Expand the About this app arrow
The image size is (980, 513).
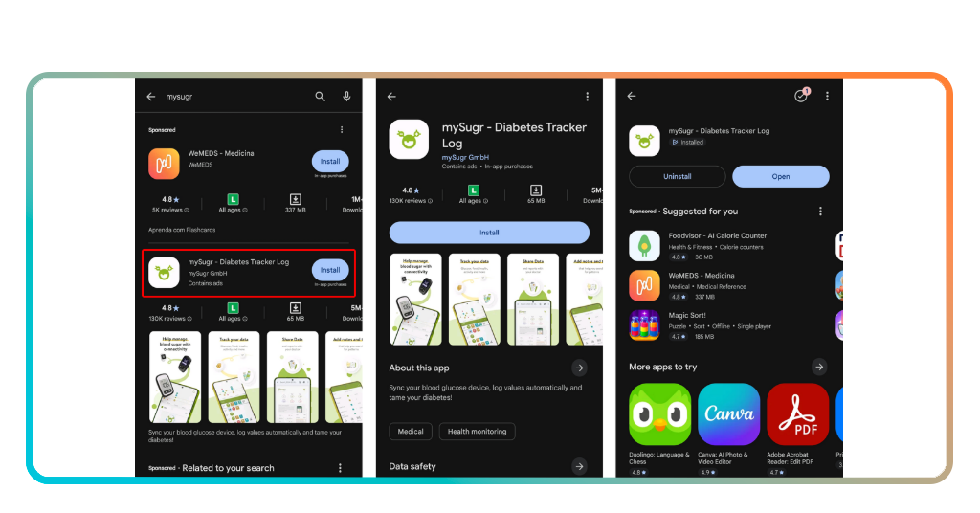(579, 368)
